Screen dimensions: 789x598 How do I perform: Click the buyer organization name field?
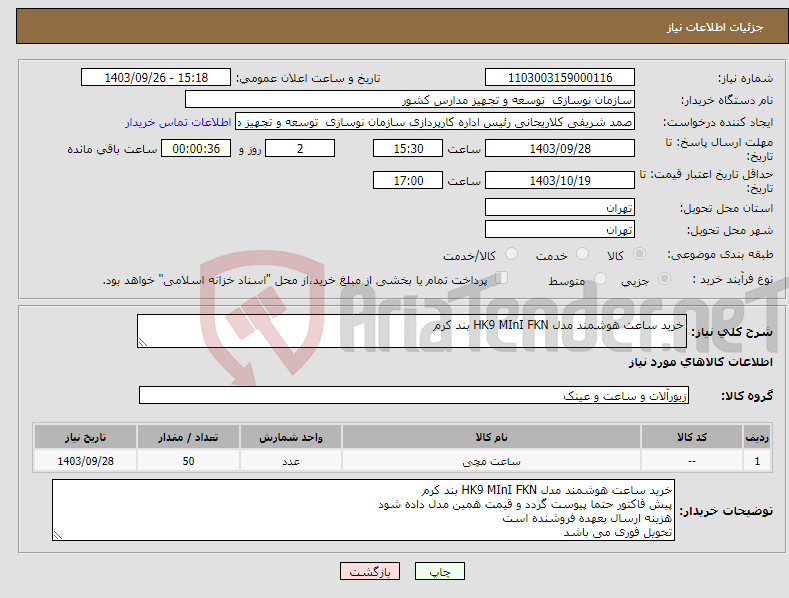tap(410, 100)
